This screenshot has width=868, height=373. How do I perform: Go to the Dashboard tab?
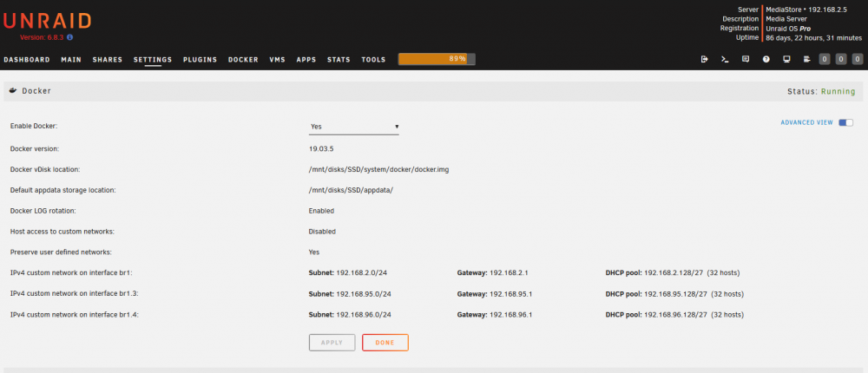click(x=27, y=60)
